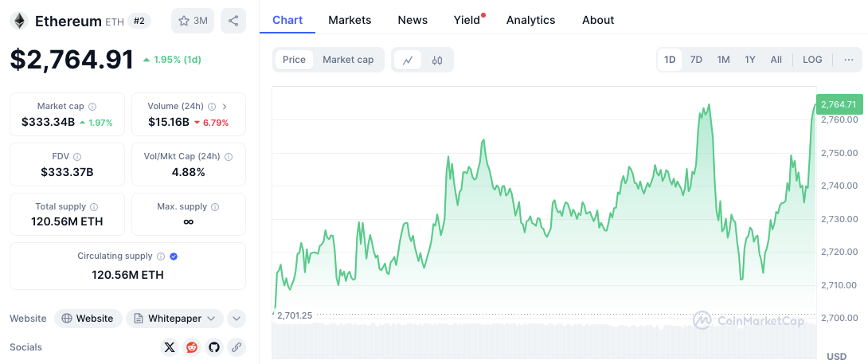Open the X (Twitter) social link
The height and width of the screenshot is (364, 868).
(x=170, y=347)
